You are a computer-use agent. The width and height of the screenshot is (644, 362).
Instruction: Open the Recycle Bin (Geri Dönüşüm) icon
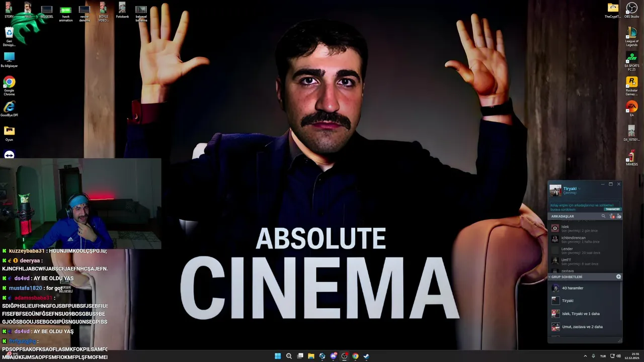click(x=9, y=36)
